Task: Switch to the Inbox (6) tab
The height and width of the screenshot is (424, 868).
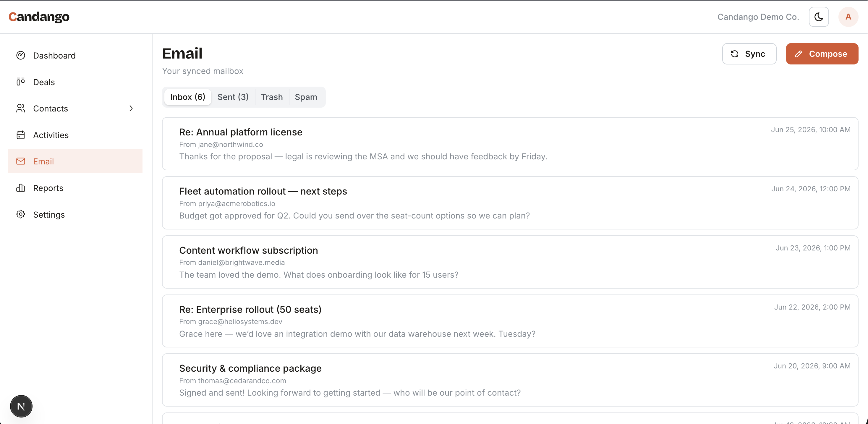Action: tap(188, 97)
